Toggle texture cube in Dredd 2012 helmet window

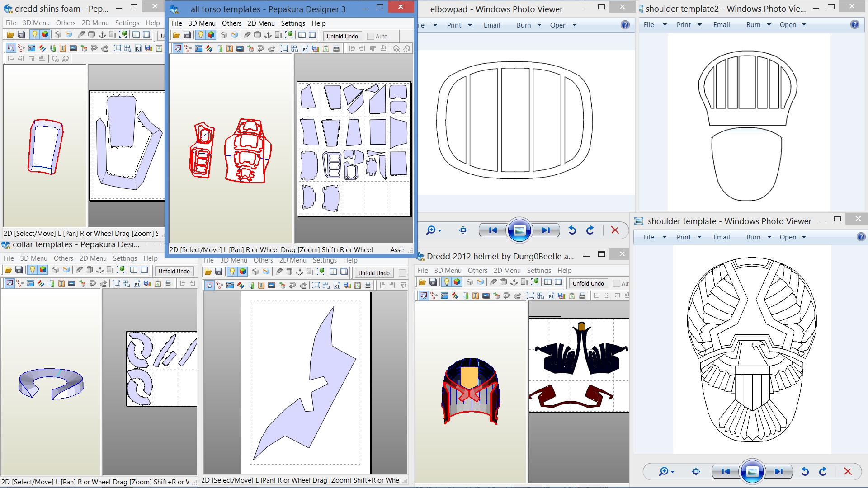coord(457,282)
